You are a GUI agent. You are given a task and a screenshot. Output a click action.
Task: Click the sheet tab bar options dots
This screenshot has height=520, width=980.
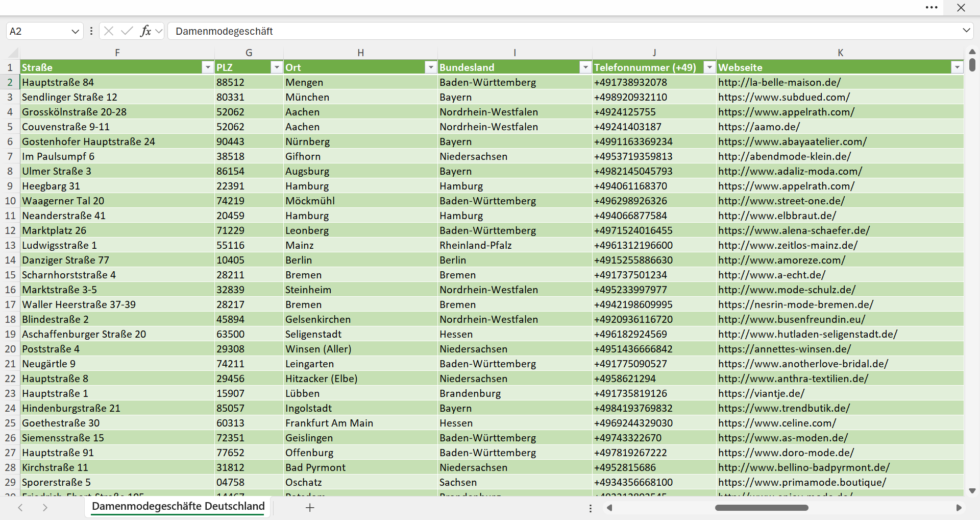pos(591,508)
